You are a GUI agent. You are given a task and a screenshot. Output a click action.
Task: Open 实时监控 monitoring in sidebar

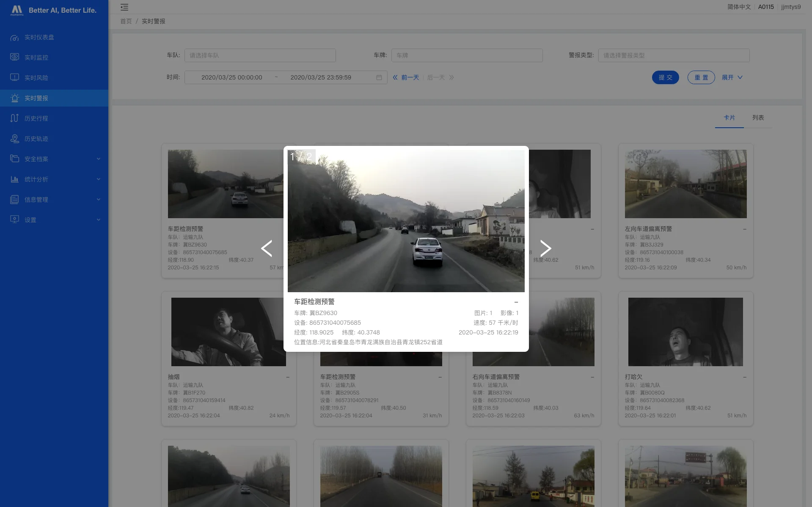pyautogui.click(x=36, y=58)
